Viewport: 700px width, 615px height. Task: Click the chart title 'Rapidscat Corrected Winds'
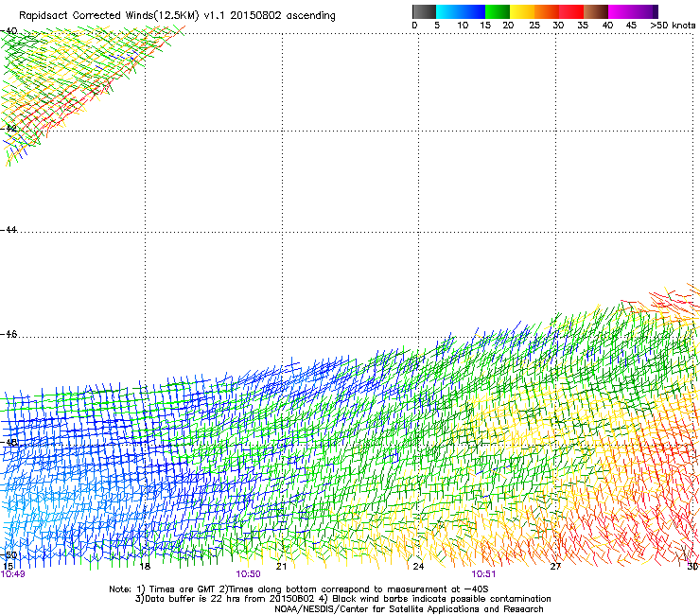point(86,16)
